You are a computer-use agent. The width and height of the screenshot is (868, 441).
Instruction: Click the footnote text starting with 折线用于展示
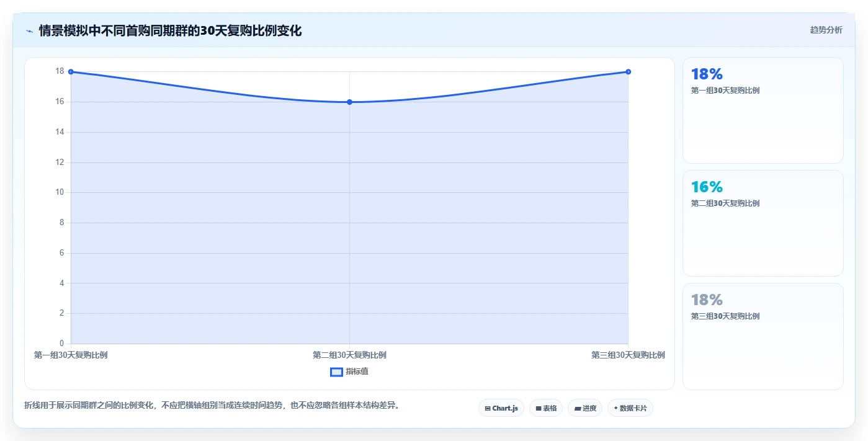click(212, 406)
